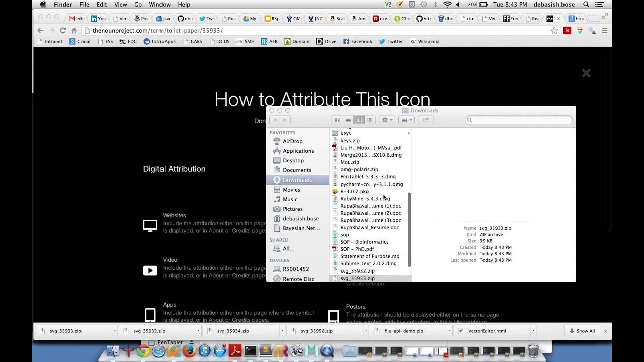Screen dimensions: 644x362
Task: Select the sop folder
Action: (344, 235)
